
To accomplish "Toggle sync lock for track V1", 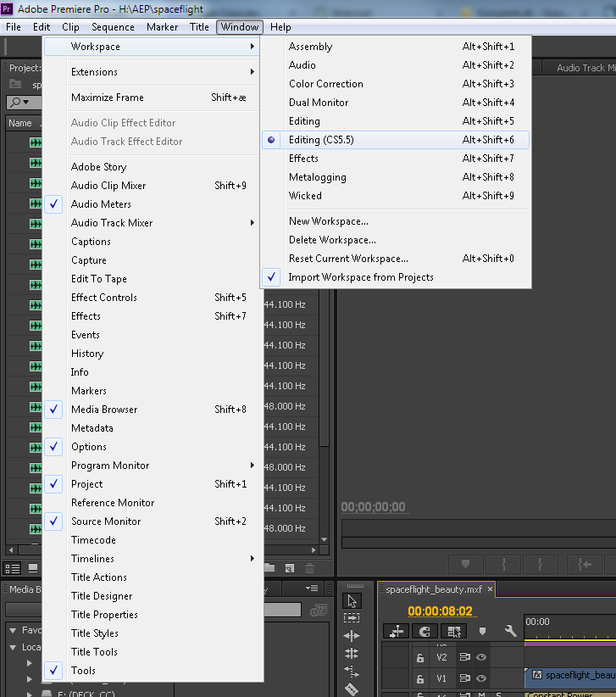I will pyautogui.click(x=464, y=677).
